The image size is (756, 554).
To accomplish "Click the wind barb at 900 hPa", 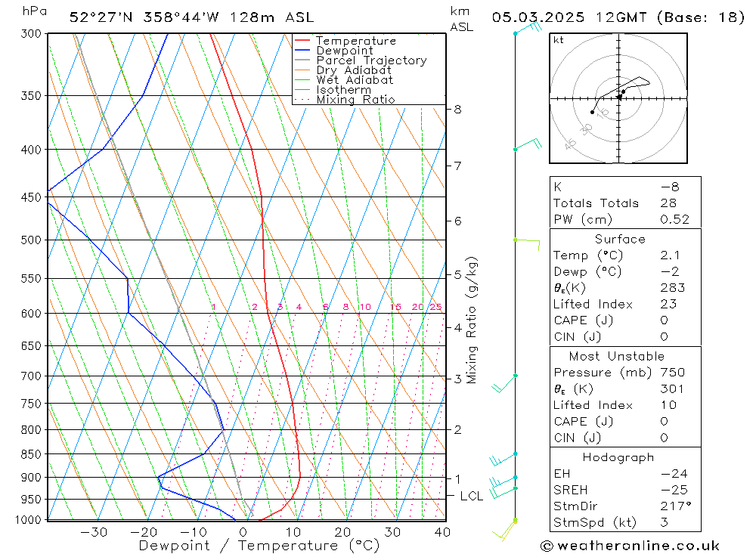I will click(503, 481).
